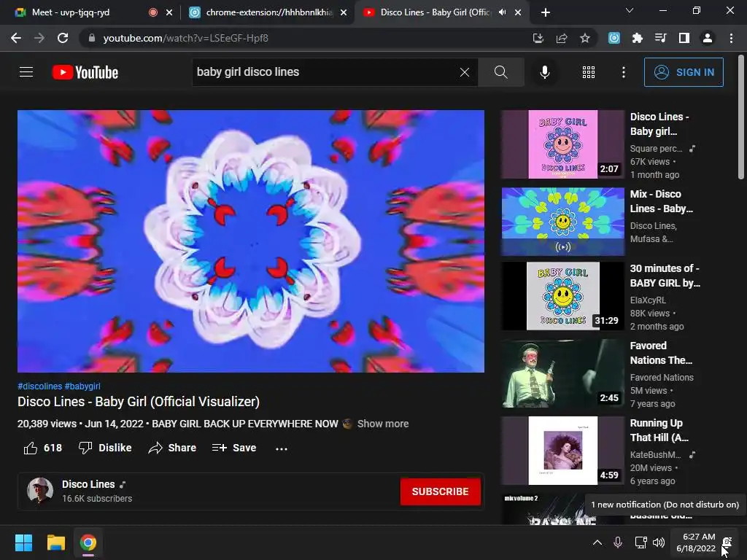Screen dimensions: 747x560
Task: Open the Mix - Disco Lines thumbnail
Action: click(562, 222)
